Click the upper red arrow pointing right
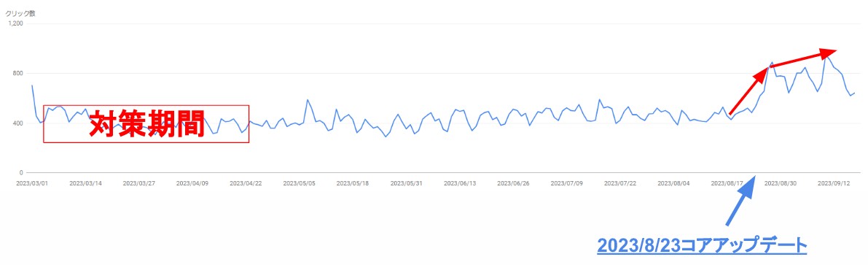Image resolution: width=868 pixels, height=265 pixels. pyautogui.click(x=805, y=58)
